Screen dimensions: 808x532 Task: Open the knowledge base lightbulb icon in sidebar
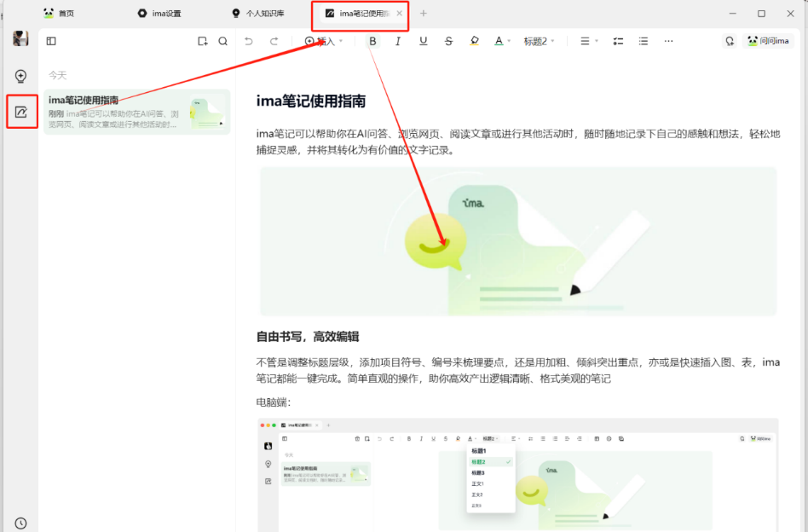click(x=20, y=76)
